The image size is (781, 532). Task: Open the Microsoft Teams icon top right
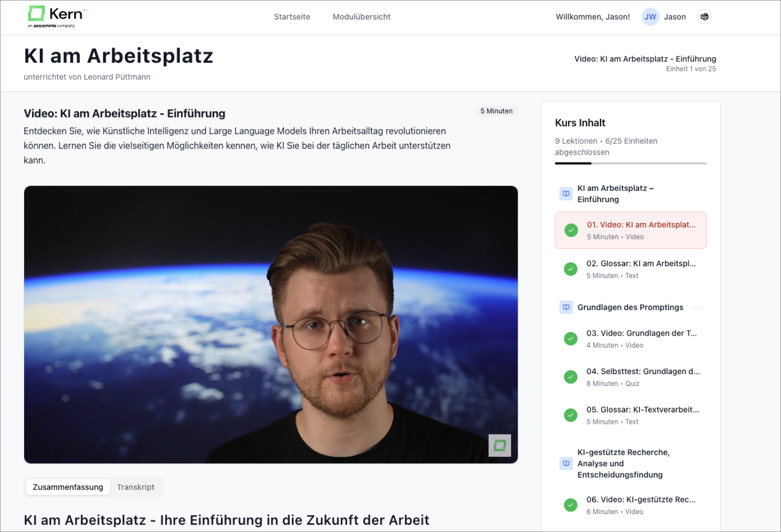click(704, 16)
